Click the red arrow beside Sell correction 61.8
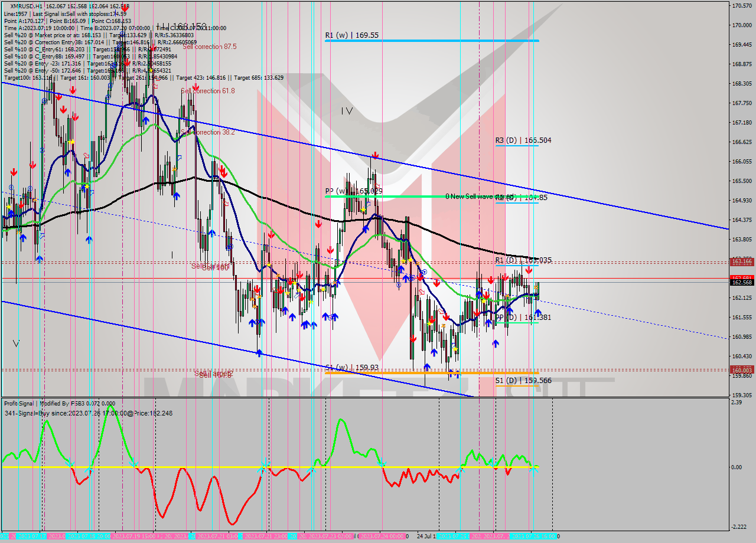 point(195,87)
